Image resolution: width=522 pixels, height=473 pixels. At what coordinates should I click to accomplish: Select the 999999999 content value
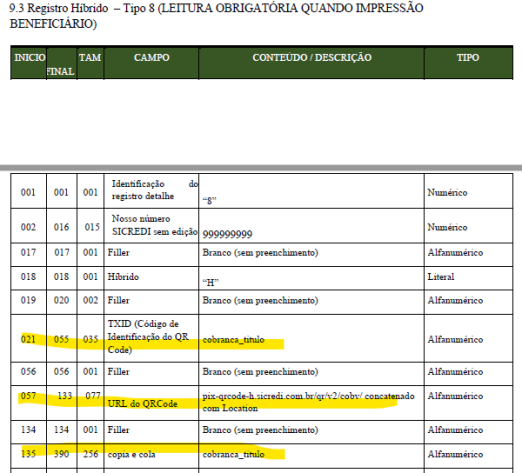(x=227, y=234)
